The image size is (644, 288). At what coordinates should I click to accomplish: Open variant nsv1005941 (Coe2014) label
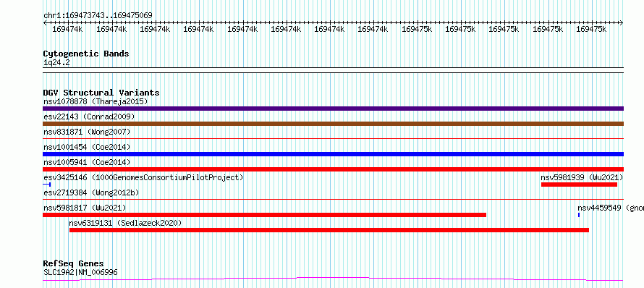tap(87, 162)
